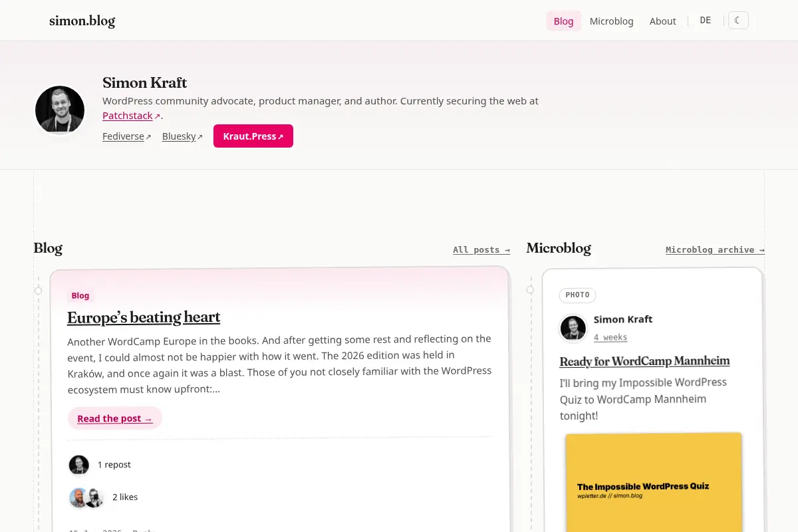Click the two avatars beside 2 likes
The height and width of the screenshot is (532, 798).
86,497
